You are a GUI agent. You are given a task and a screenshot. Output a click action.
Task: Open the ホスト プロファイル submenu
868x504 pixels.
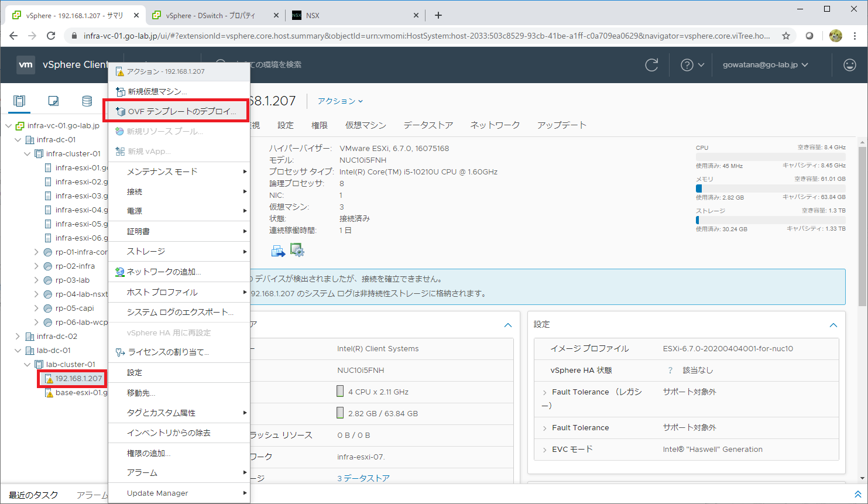click(179, 292)
